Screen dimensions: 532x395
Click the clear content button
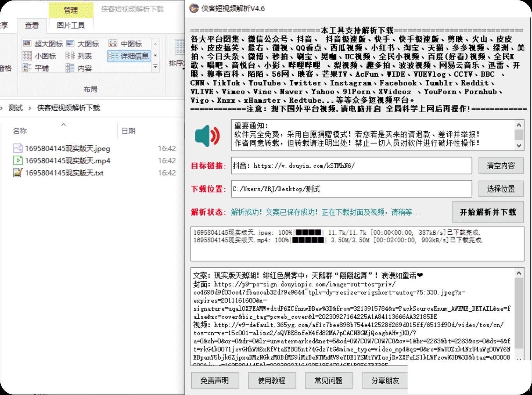point(501,166)
